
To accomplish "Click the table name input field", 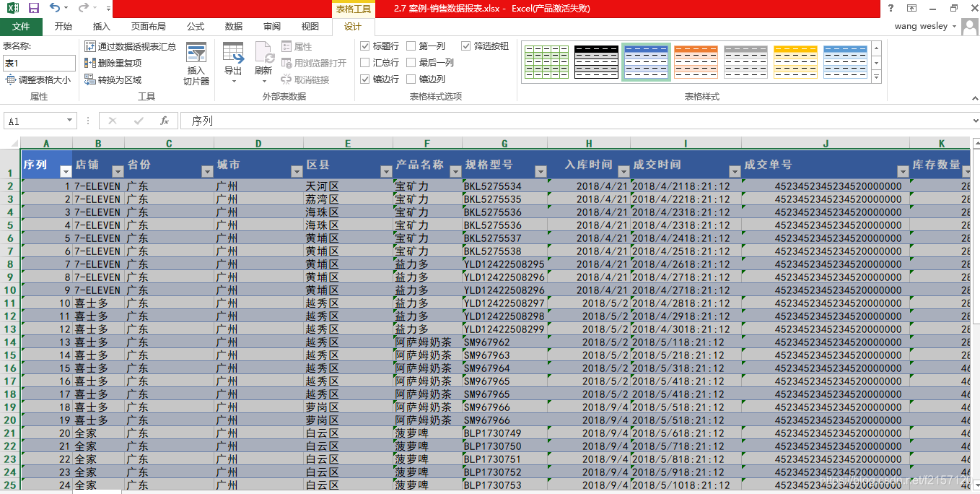I will [39, 63].
